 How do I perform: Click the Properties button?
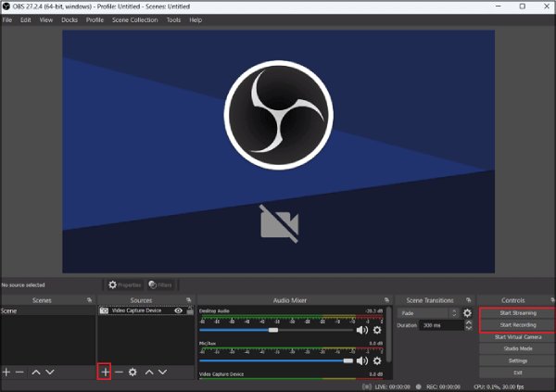point(125,285)
